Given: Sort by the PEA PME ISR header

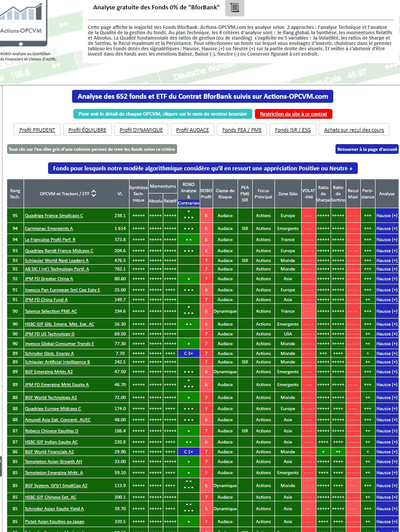Looking at the screenshot, I should pos(245,194).
